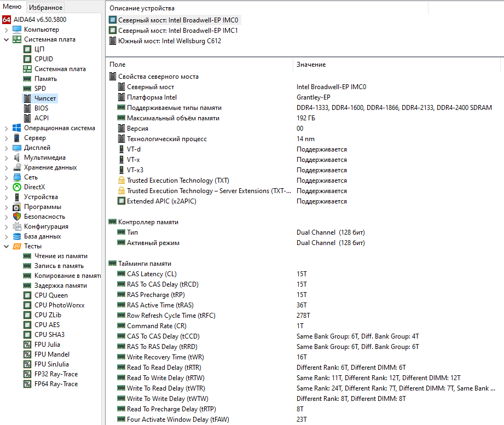This screenshot has height=425, width=504.
Task: Click the ACPI chip icon
Action: click(28, 118)
